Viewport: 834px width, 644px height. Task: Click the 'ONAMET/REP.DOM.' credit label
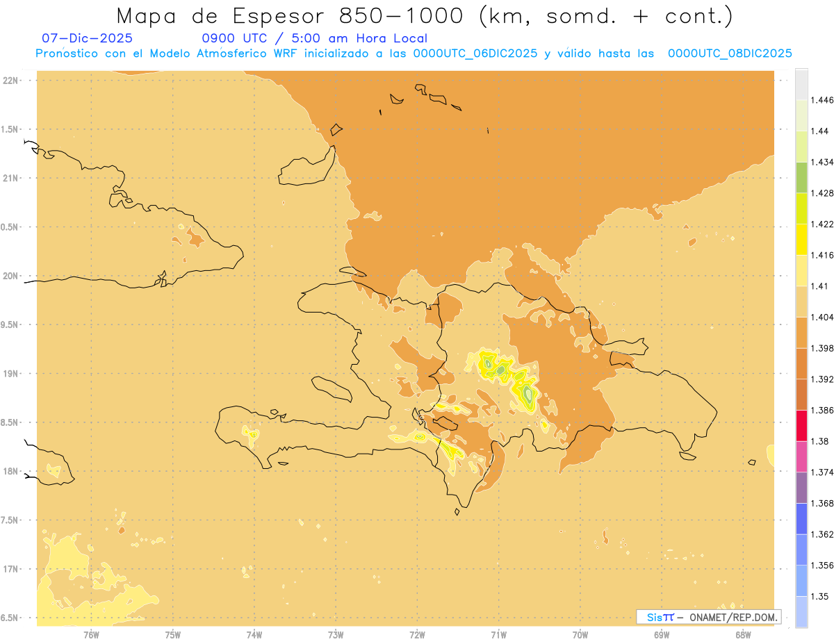pos(733,617)
